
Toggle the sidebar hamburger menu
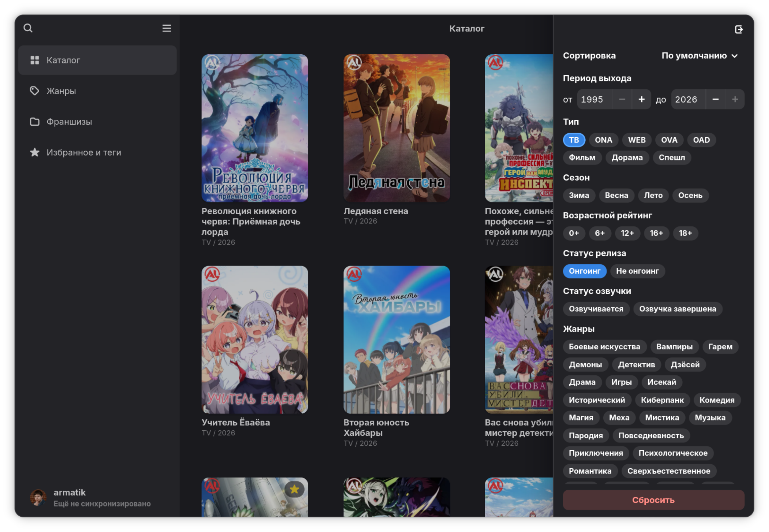tap(167, 28)
